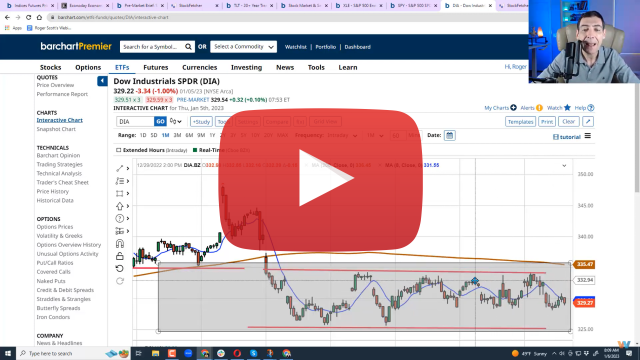This screenshot has height=360, width=640.
Task: Click the GO button
Action: pos(160,122)
